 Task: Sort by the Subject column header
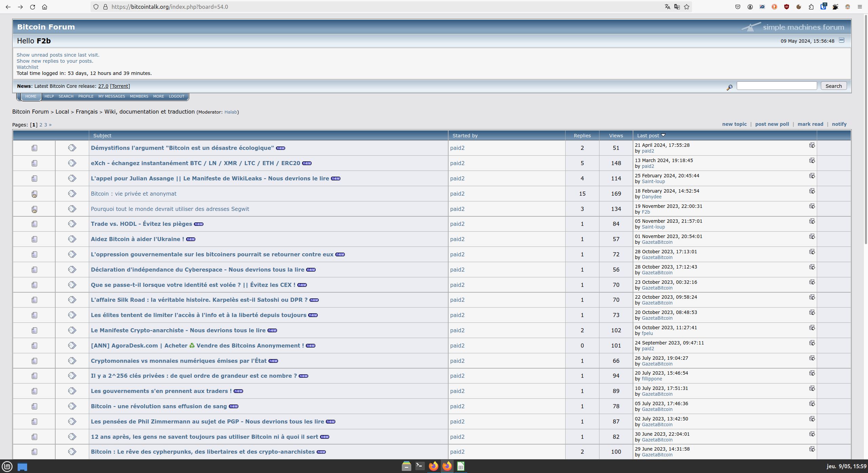[x=102, y=135]
